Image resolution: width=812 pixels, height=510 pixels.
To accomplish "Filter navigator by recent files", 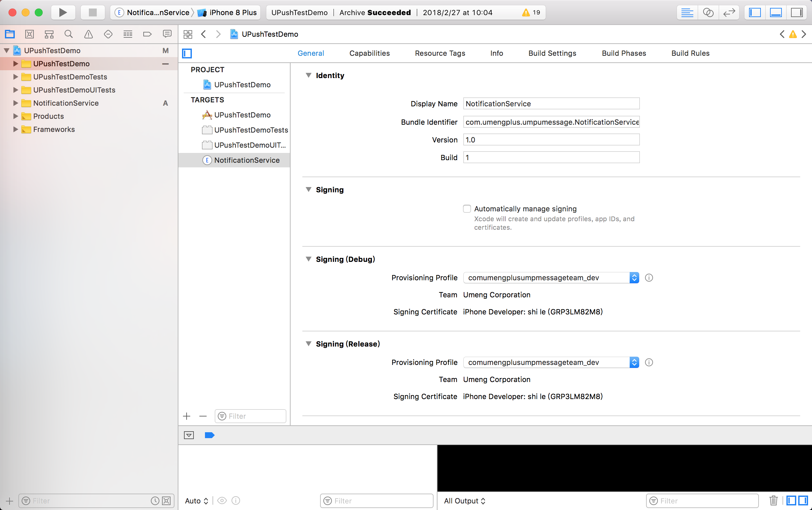I will point(155,501).
